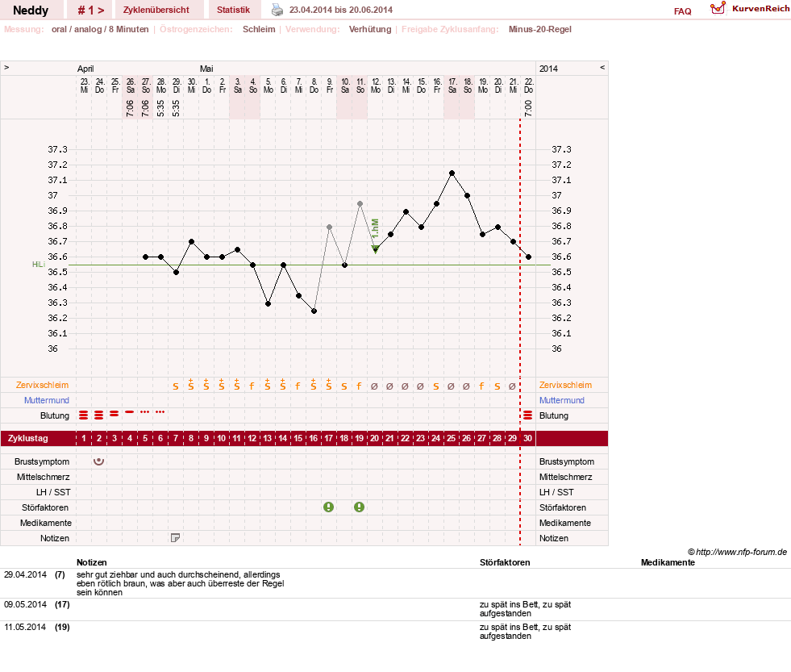The image size is (791, 672).
Task: Click the 7:00 measurement time on 22. Do
Action: pyautogui.click(x=528, y=108)
